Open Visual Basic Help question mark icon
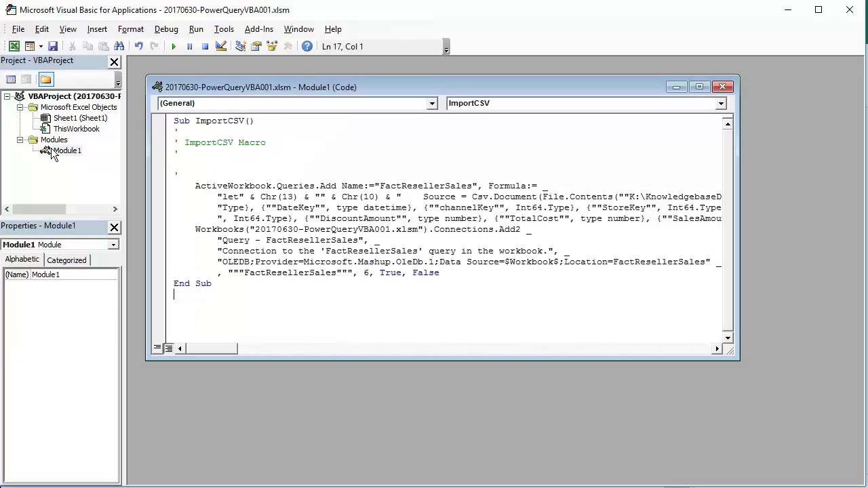Image resolution: width=868 pixels, height=488 pixels. [x=307, y=46]
